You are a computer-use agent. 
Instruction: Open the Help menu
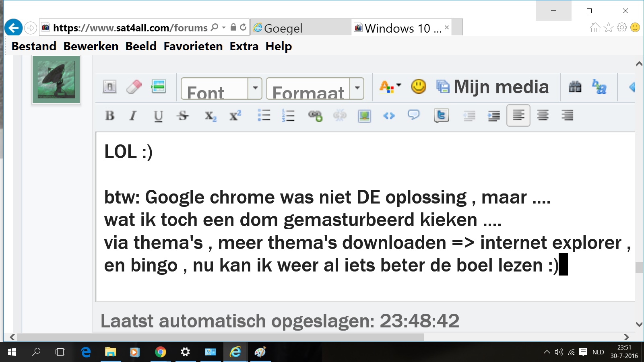click(x=279, y=46)
